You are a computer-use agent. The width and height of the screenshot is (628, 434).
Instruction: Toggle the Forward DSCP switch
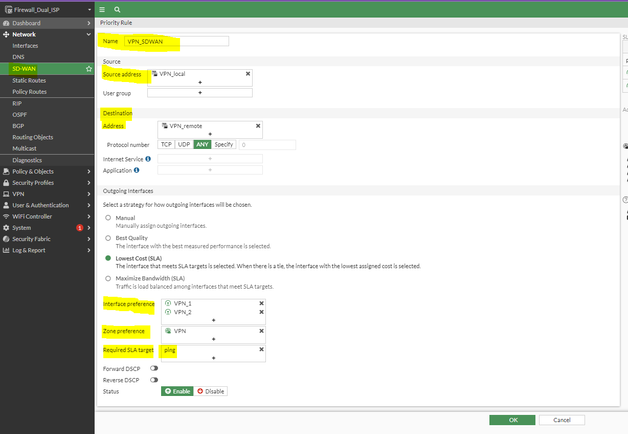click(x=154, y=368)
